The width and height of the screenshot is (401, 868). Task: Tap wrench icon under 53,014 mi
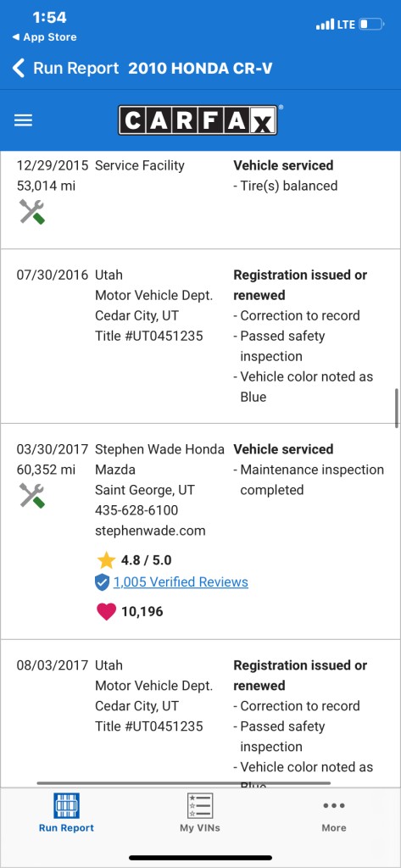[31, 212]
